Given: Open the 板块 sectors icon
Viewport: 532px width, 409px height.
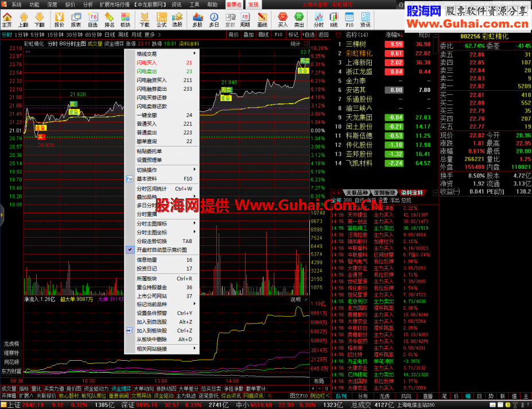Looking at the screenshot, I should [x=125, y=20].
